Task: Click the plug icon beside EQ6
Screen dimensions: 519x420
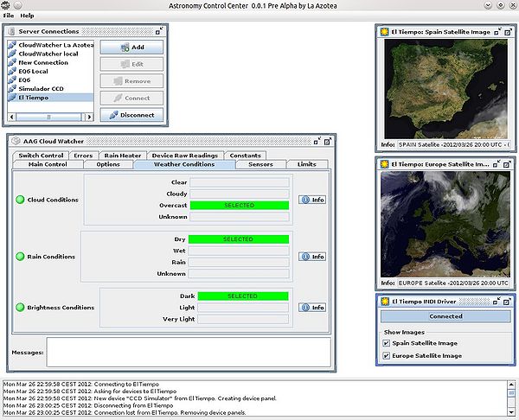Action: [12, 80]
